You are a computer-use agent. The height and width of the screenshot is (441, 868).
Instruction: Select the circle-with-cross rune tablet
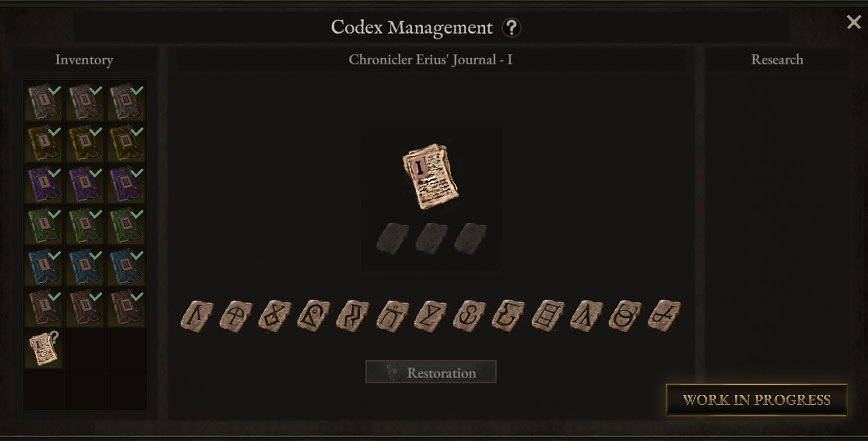coord(236,316)
